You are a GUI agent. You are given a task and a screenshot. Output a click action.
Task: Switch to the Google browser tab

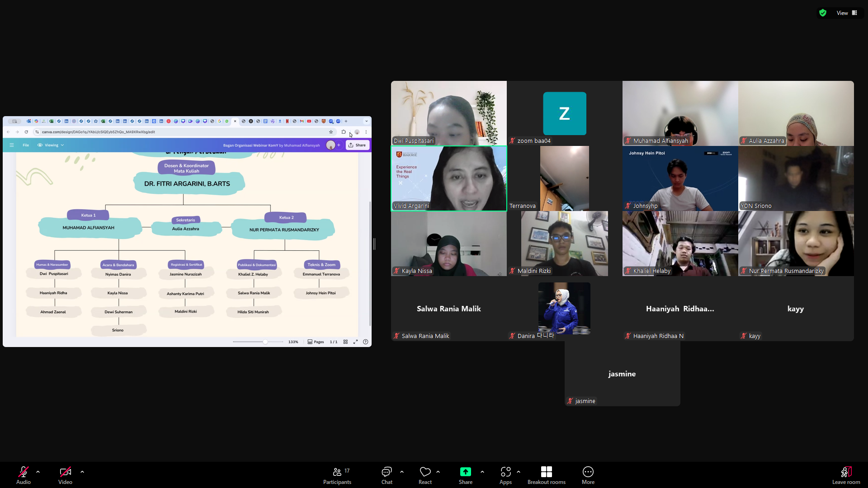(219, 121)
